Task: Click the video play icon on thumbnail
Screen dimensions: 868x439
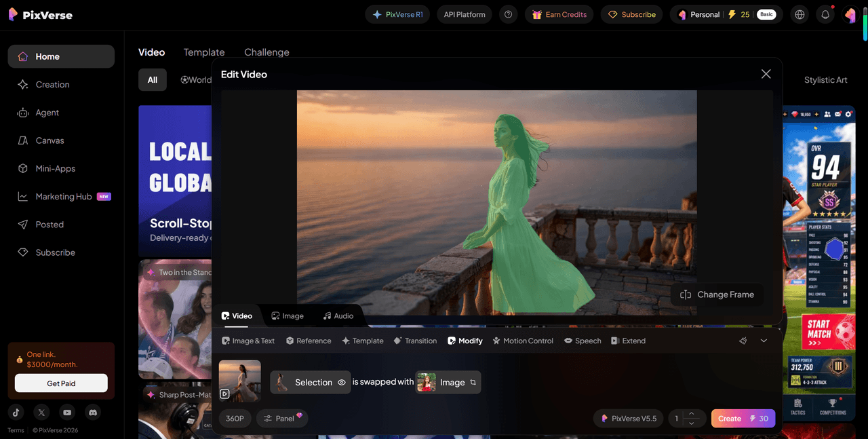Action: click(x=224, y=394)
